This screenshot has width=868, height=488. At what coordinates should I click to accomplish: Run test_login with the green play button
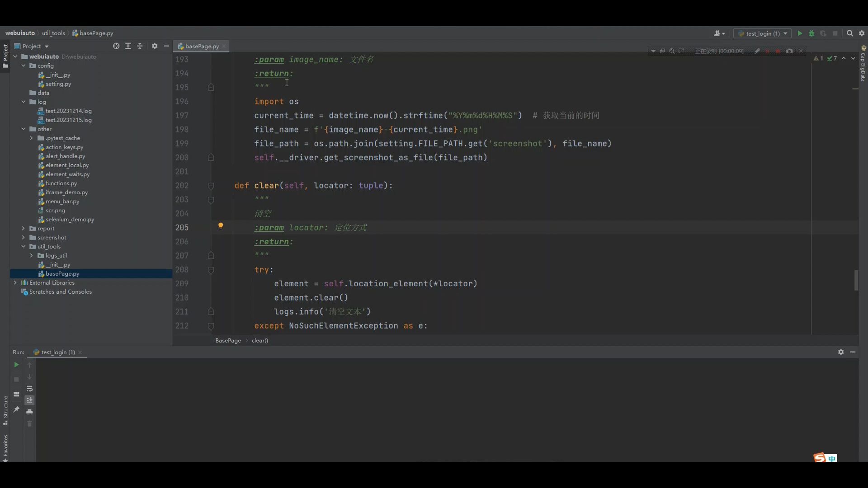800,33
